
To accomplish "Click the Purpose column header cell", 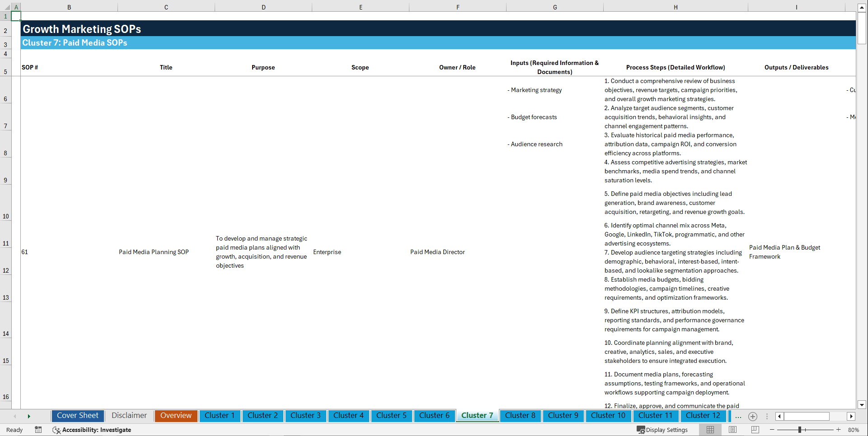I will (x=263, y=67).
